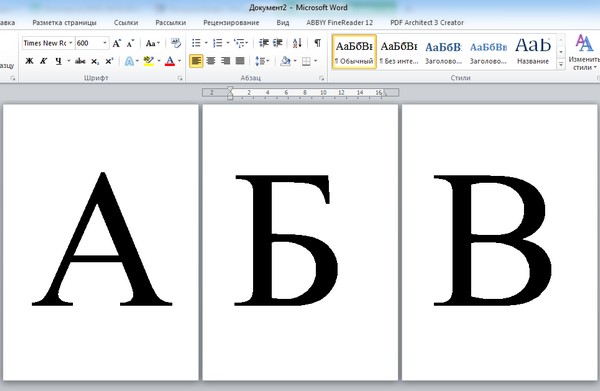Image resolution: width=600 pixels, height=391 pixels.
Task: Decrease paragraph indent
Action: point(264,43)
